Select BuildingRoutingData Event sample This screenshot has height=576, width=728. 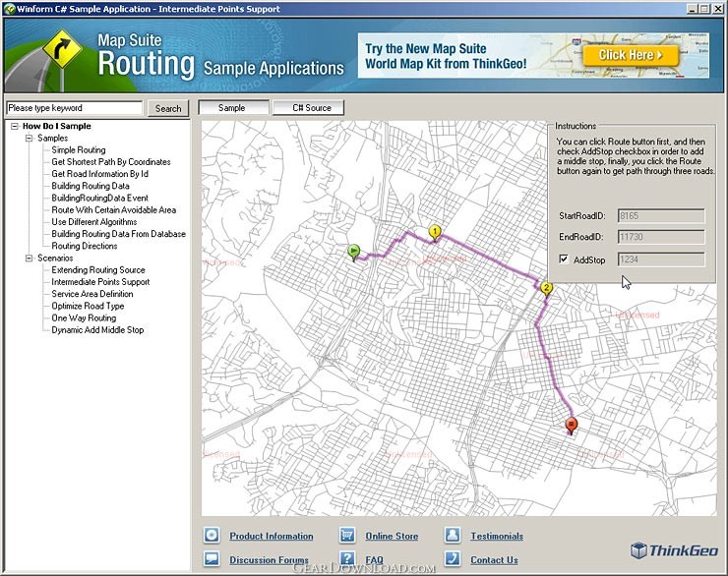point(99,198)
